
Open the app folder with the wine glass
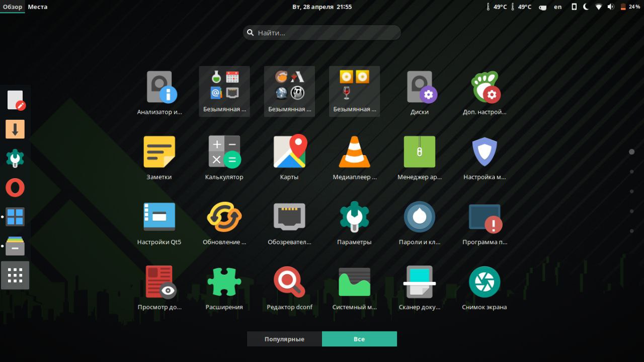click(354, 92)
